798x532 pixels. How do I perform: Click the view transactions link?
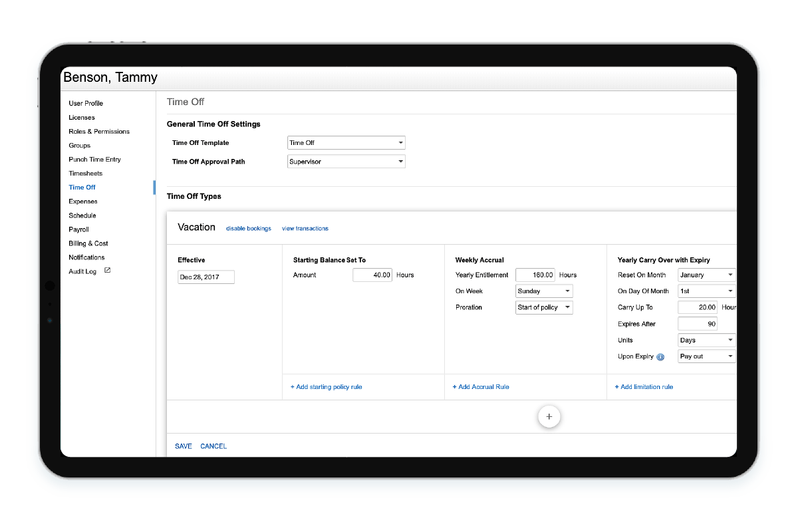tap(305, 228)
